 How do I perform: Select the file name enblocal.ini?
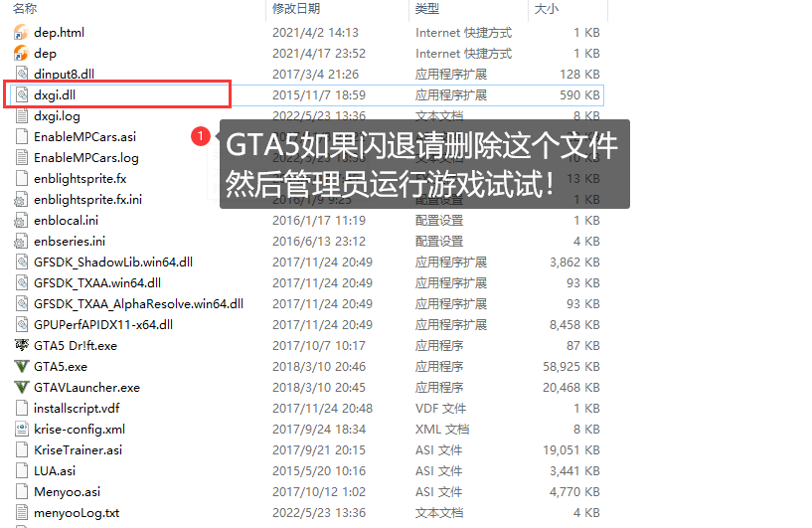pyautogui.click(x=66, y=221)
